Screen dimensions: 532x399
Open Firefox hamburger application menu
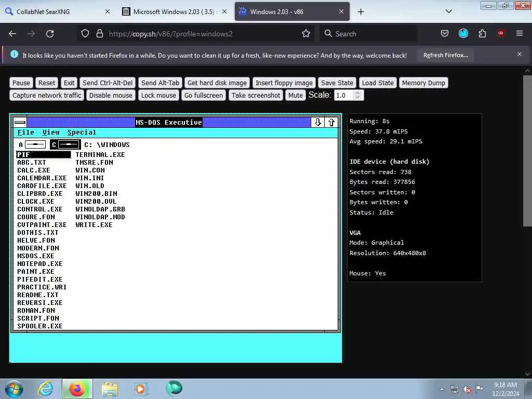coord(520,34)
